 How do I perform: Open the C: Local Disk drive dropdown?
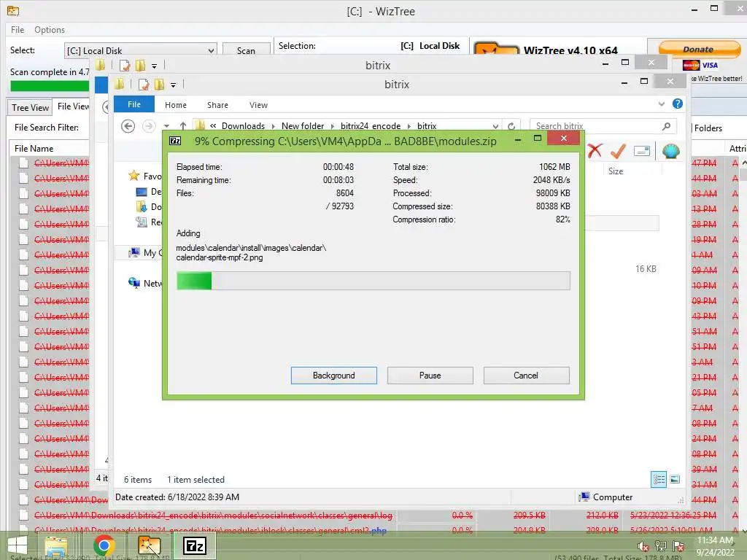pos(211,50)
